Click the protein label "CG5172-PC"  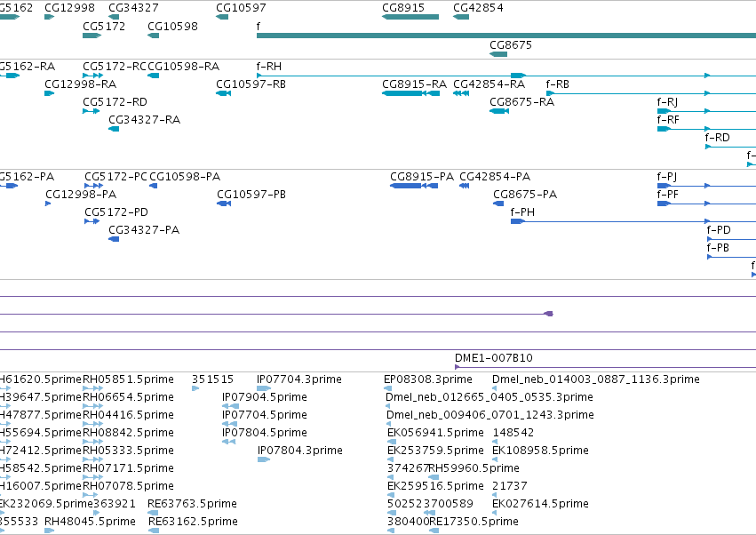coord(115,177)
